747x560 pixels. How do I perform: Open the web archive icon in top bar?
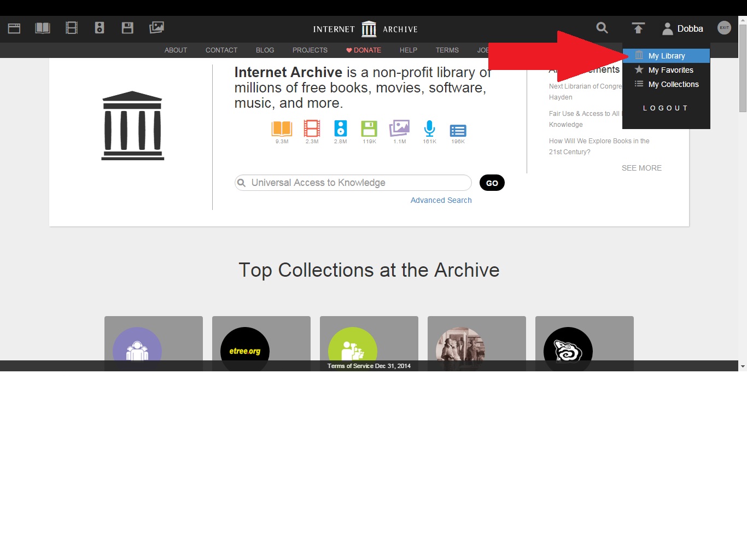click(14, 28)
